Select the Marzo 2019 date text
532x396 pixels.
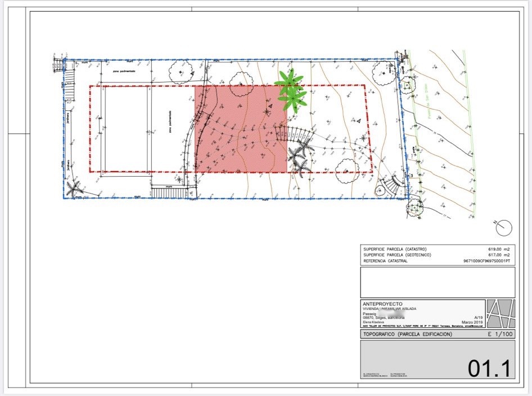click(x=471, y=322)
